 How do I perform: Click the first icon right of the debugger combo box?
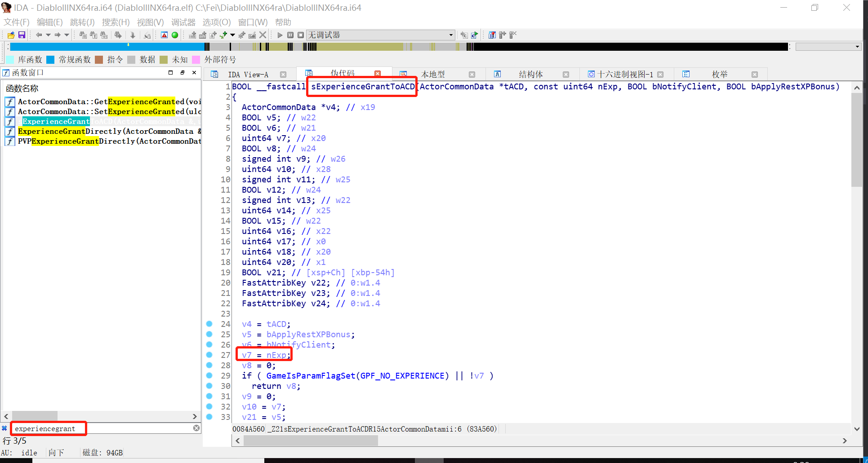pyautogui.click(x=464, y=35)
